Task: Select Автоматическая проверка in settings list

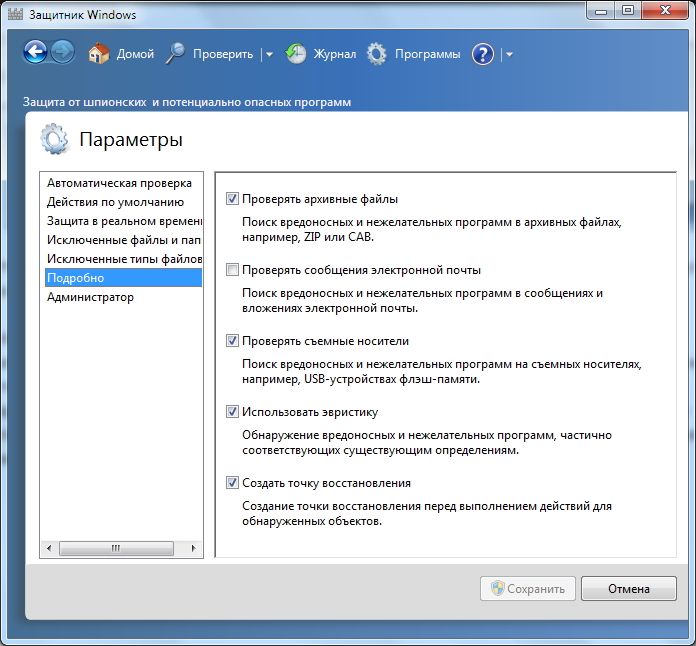Action: point(118,183)
